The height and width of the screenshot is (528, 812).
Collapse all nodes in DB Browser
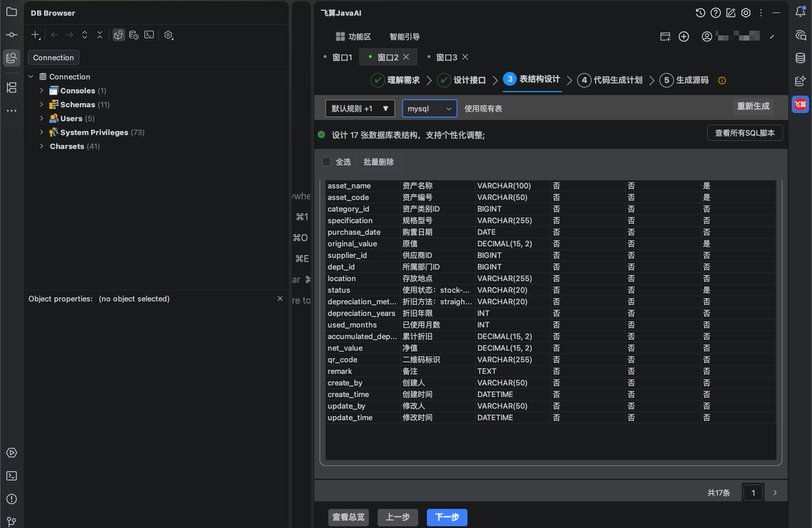pos(100,36)
